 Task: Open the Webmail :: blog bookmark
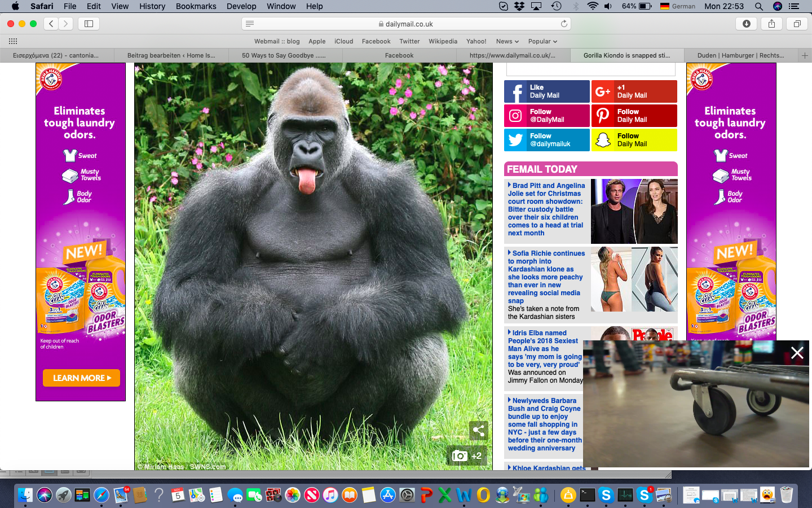click(x=277, y=41)
